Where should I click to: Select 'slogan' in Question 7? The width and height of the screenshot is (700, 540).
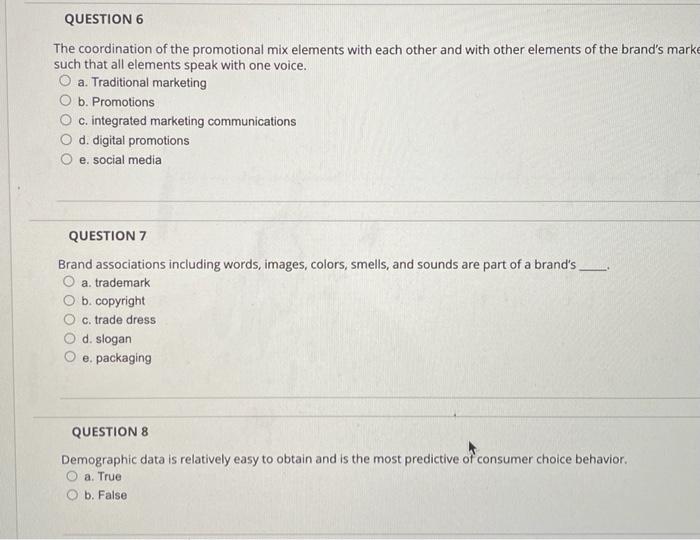click(x=70, y=338)
